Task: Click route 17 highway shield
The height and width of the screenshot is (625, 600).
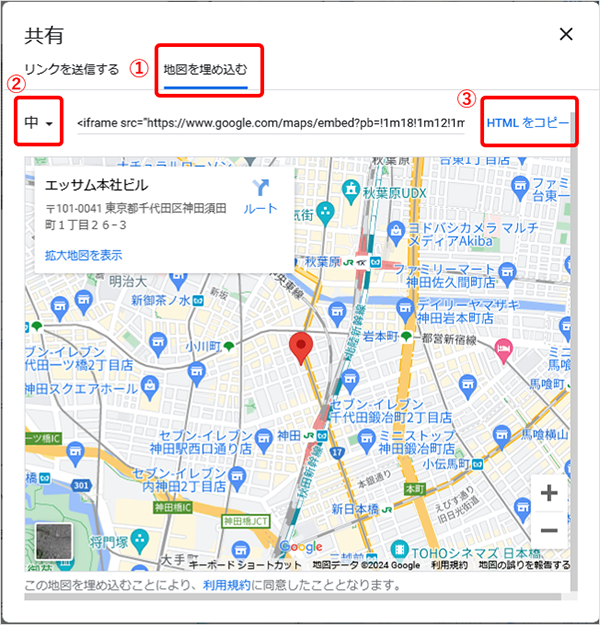Action: (x=337, y=452)
